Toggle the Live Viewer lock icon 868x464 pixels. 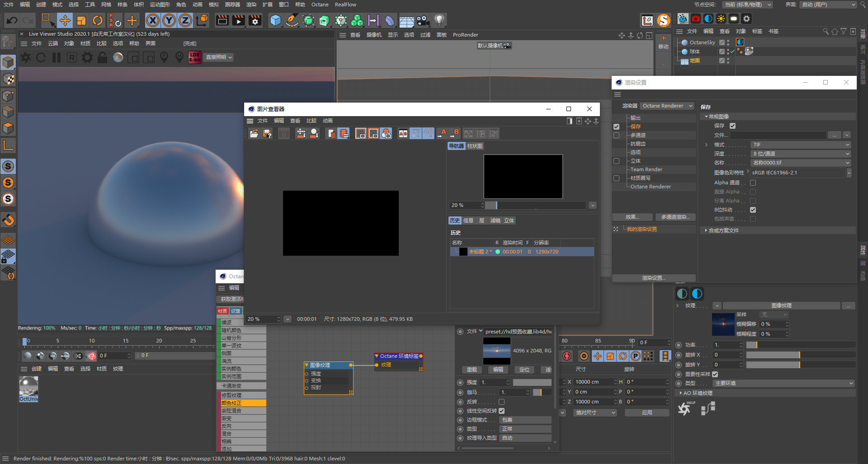(x=103, y=57)
